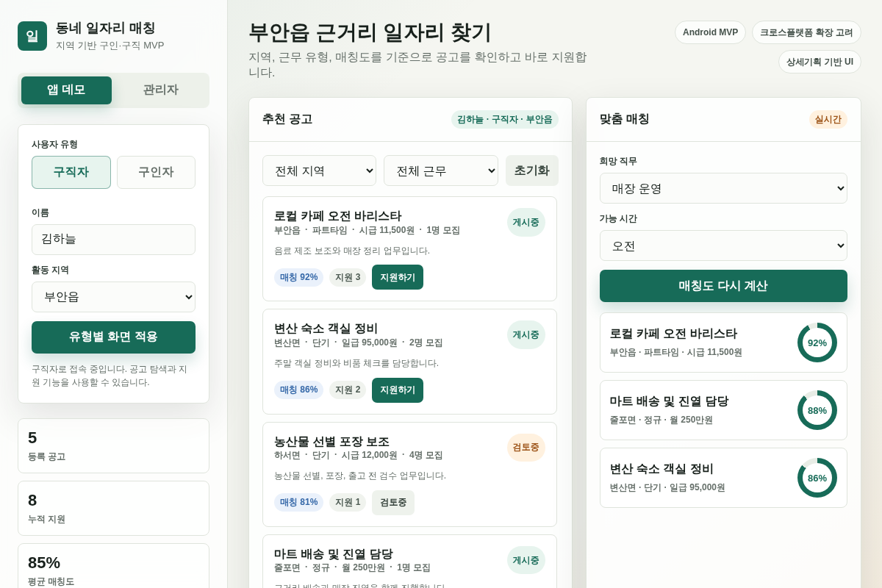The height and width of the screenshot is (588, 882).
Task: Apply to 로컬 카페 오전 바리스타 with 지원하기
Action: 398,277
